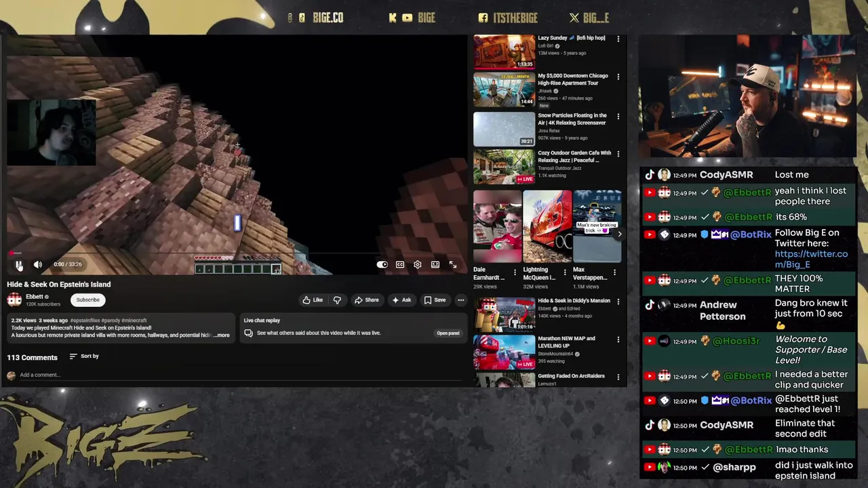
Task: Open the Max Verstappen short
Action: pyautogui.click(x=597, y=226)
